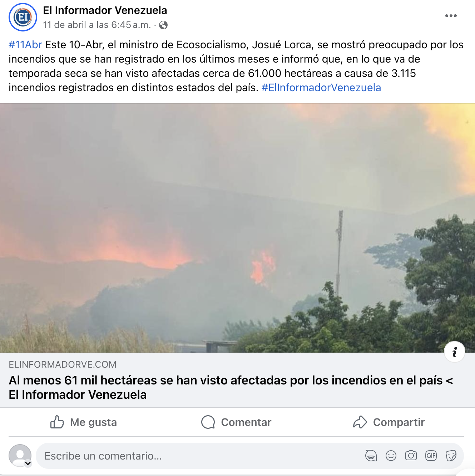Open the link info "i" icon
Screen dimensions: 475x476
[x=454, y=352]
